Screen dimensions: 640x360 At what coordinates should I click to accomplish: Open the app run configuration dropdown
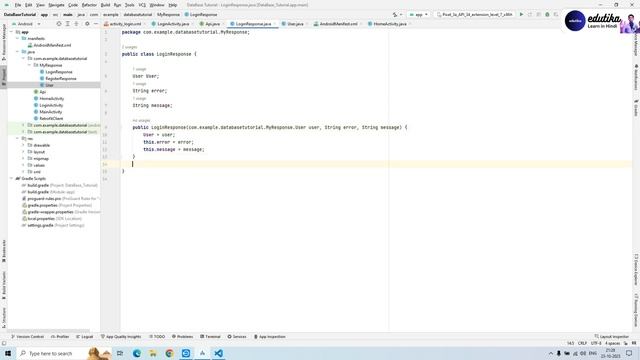[x=419, y=14]
